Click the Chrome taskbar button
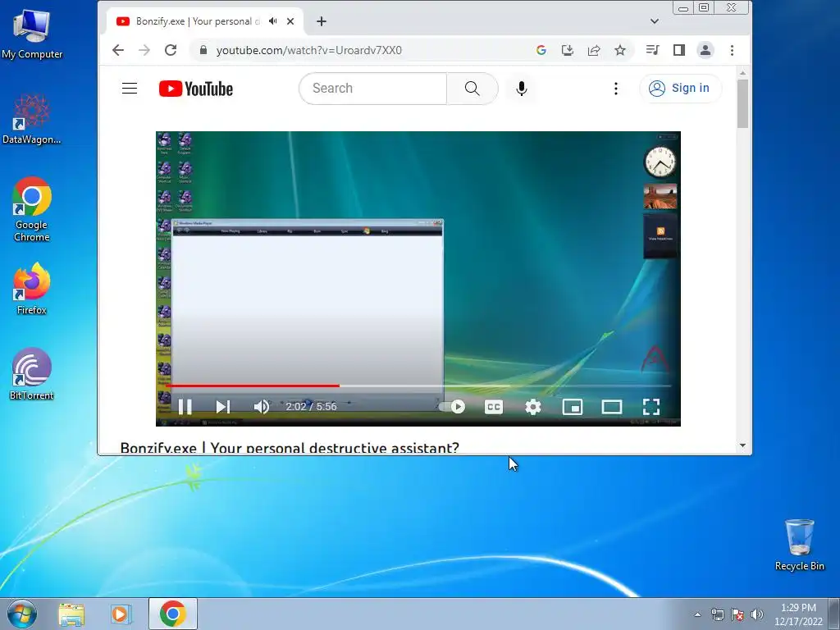The height and width of the screenshot is (630, 840). pos(172,614)
